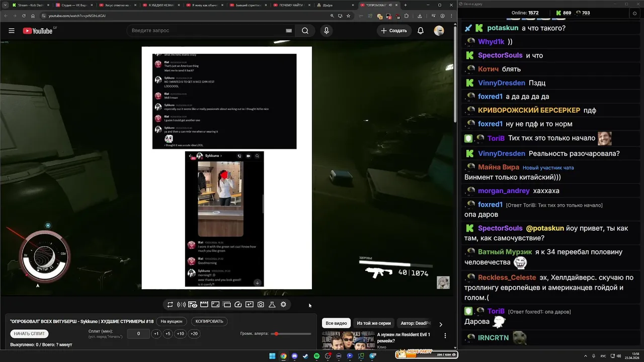Screen dimensions: 644x362
Task: Open Windows Start menu
Action: point(272,356)
